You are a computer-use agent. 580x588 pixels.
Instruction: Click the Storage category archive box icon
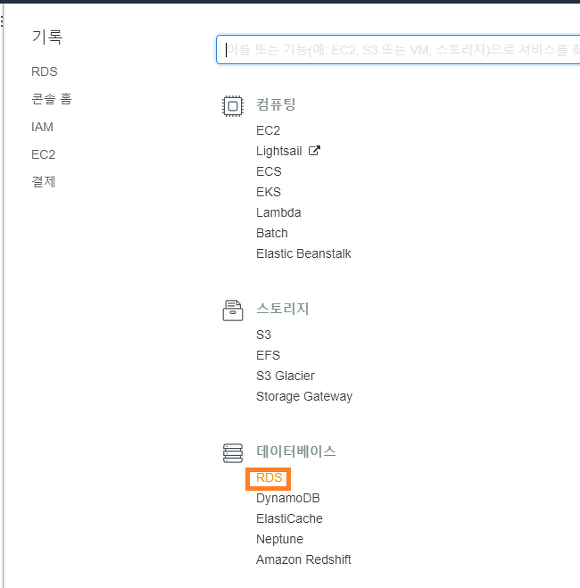pyautogui.click(x=232, y=310)
